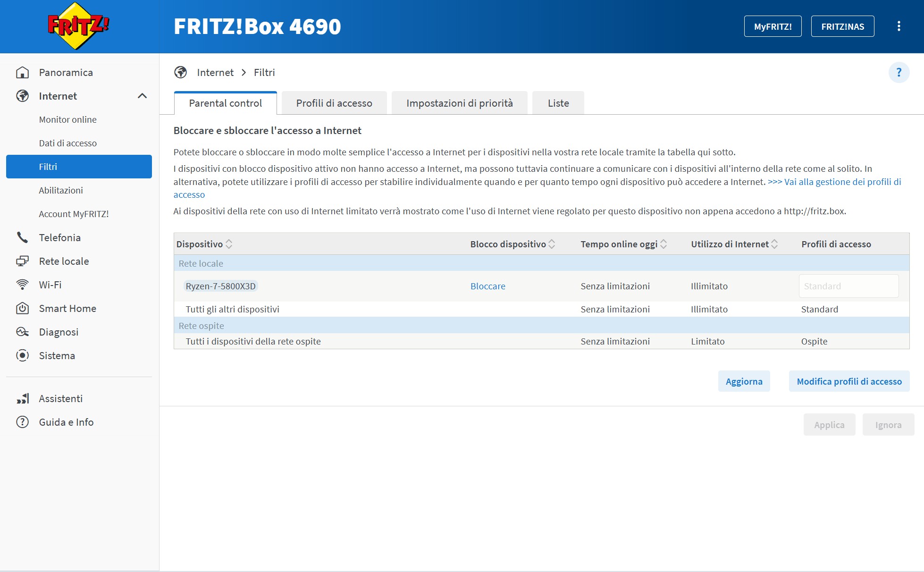Click the FRITZ!Box 4690 title
This screenshot has height=572, width=924.
click(x=257, y=26)
